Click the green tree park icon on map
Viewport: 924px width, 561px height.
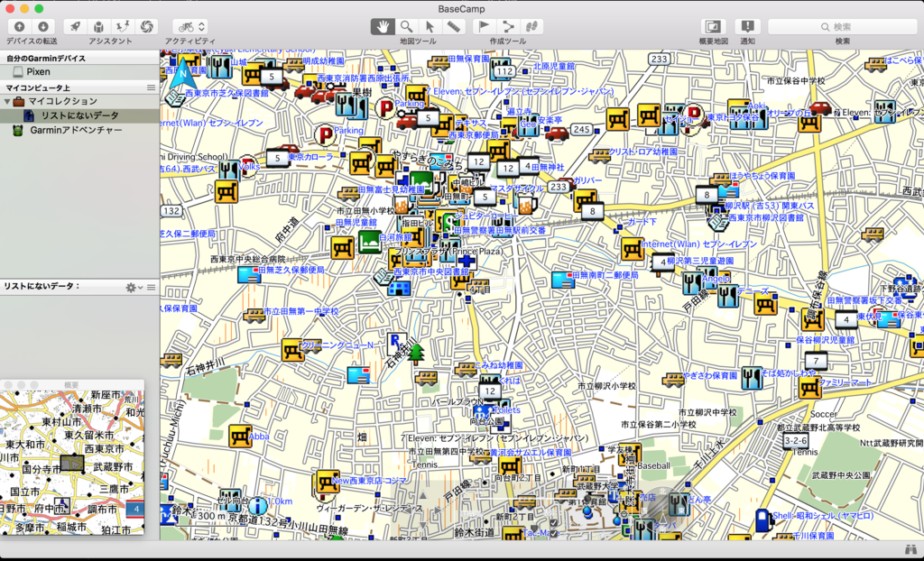tap(417, 354)
